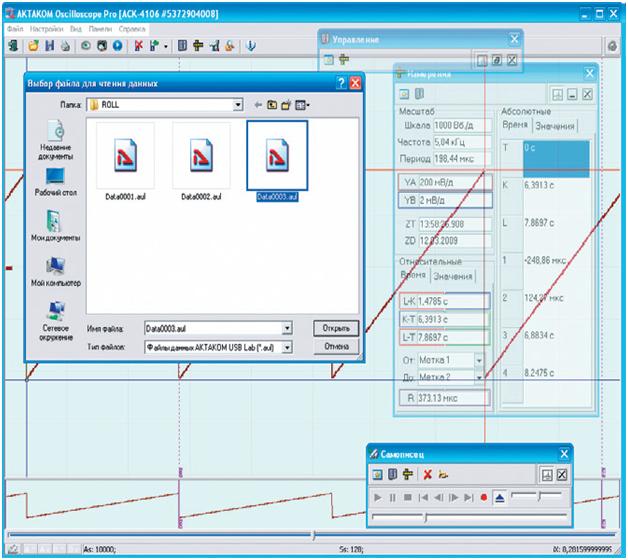Jump to start in Самописец panel
The height and width of the screenshot is (560, 628).
(x=423, y=498)
